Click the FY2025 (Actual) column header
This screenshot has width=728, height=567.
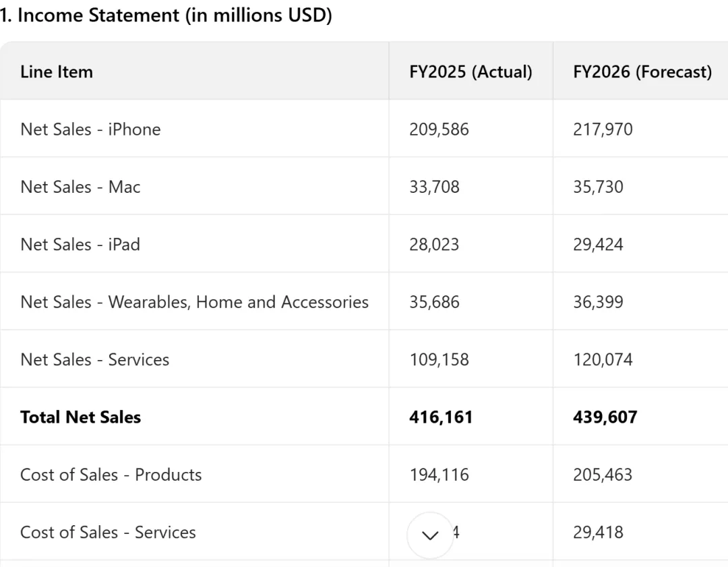pyautogui.click(x=471, y=72)
